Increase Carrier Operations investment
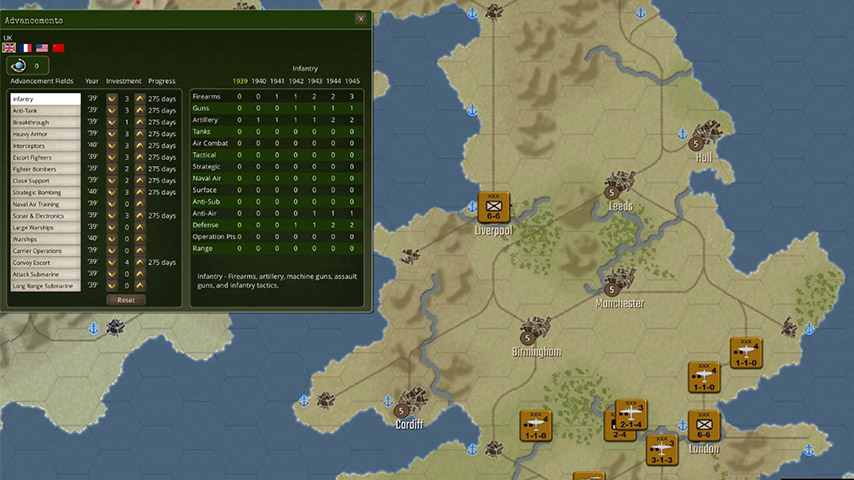Image resolution: width=854 pixels, height=480 pixels. tap(140, 251)
